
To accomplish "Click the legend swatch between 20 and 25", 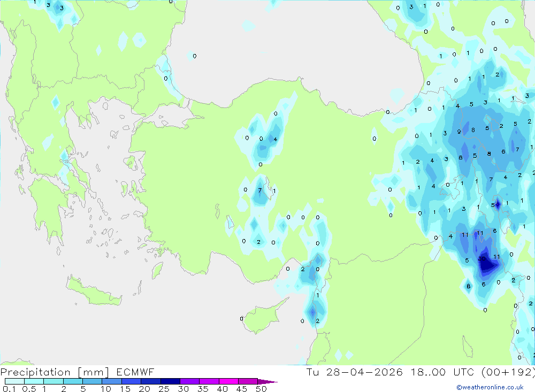I will (x=150, y=381).
